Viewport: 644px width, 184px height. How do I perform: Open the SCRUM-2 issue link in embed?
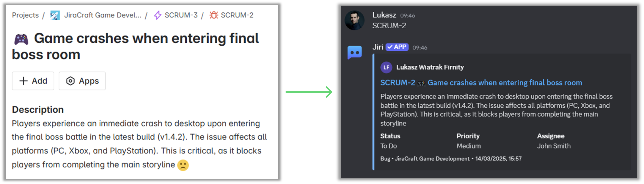pos(397,83)
